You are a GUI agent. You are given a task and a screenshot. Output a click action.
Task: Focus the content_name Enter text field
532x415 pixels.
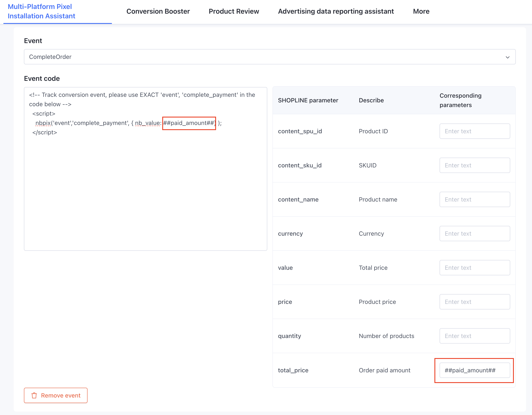point(474,199)
